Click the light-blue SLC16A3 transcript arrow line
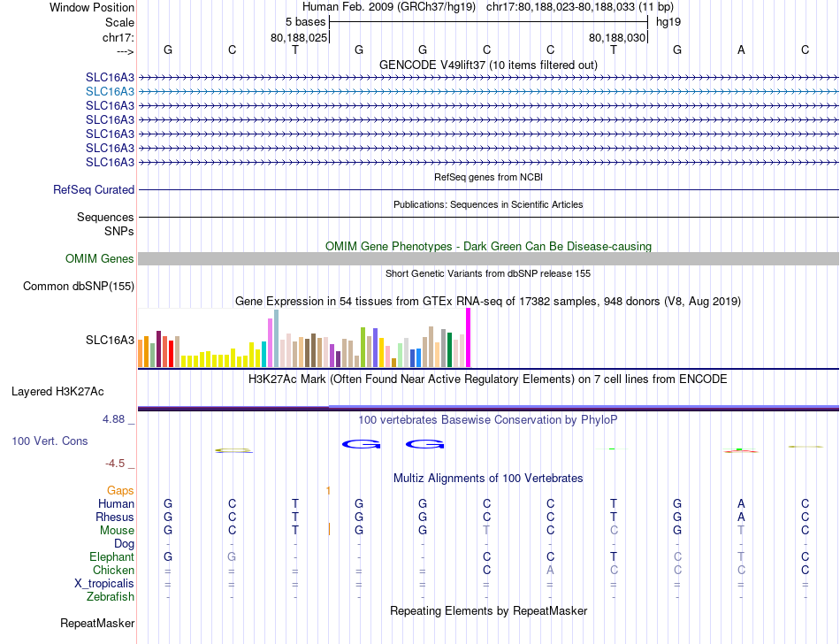The image size is (840, 644). [488, 92]
